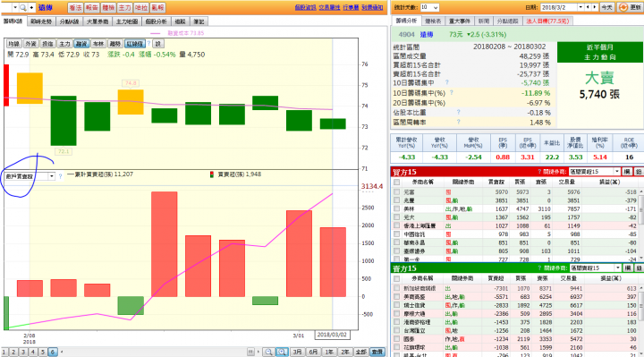Viewport: 644px width, 357px height.
Task: Open the 個股資訊 link
Action: 305,7
